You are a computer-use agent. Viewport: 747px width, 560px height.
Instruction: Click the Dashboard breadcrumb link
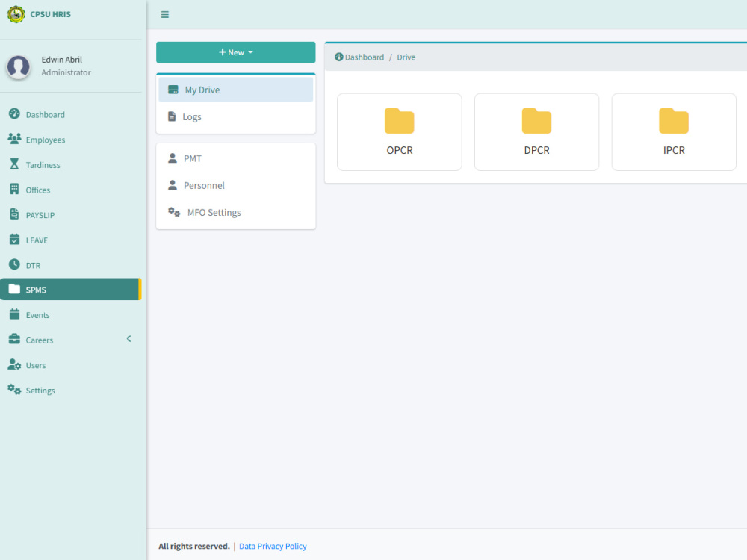point(364,57)
